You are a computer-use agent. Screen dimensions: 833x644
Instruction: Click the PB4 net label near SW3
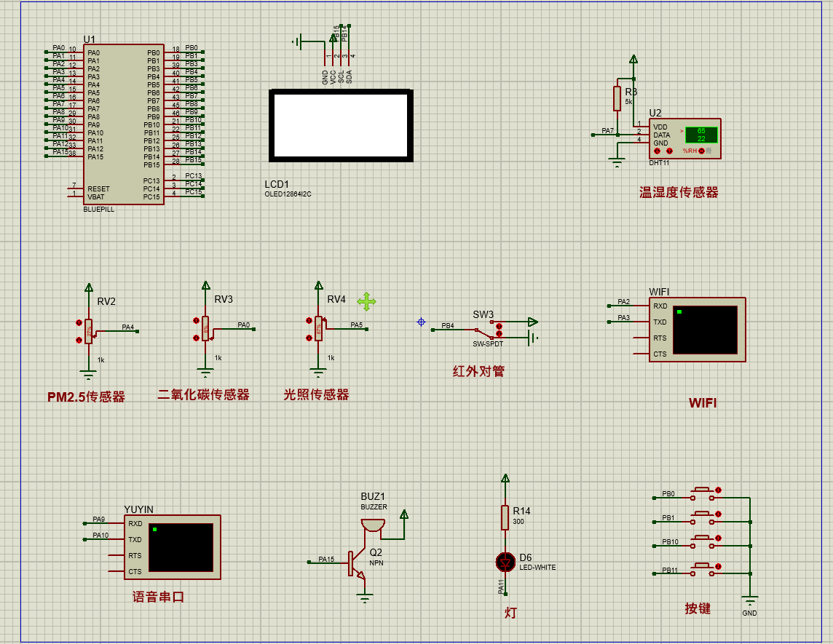pos(448,326)
